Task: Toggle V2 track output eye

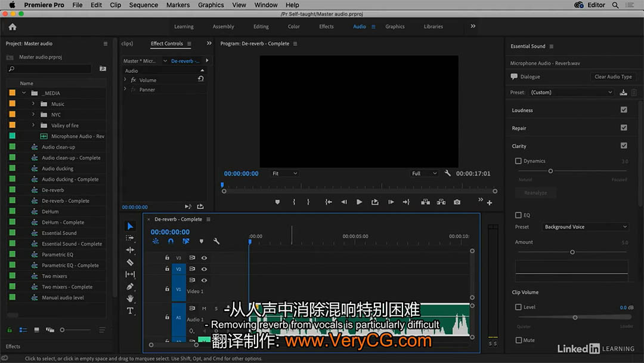Action: pyautogui.click(x=204, y=269)
